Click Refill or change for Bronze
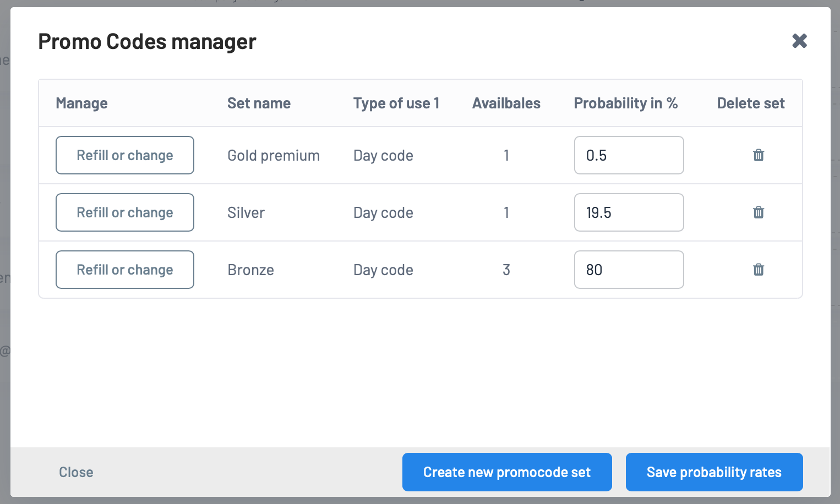This screenshot has width=840, height=504. [x=125, y=270]
